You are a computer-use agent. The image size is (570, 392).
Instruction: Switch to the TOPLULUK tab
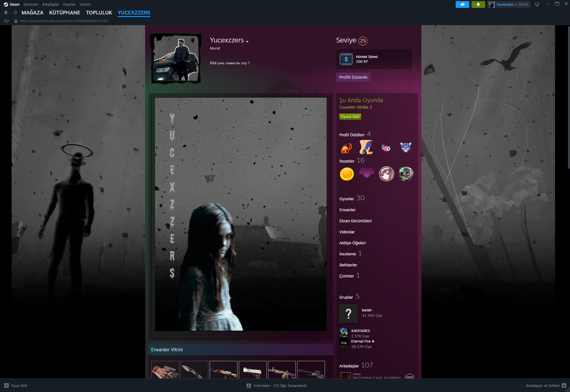tap(99, 13)
